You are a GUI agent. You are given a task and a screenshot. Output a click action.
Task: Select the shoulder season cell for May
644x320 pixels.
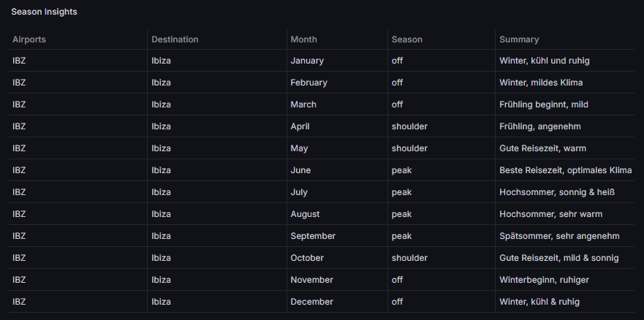tap(409, 148)
